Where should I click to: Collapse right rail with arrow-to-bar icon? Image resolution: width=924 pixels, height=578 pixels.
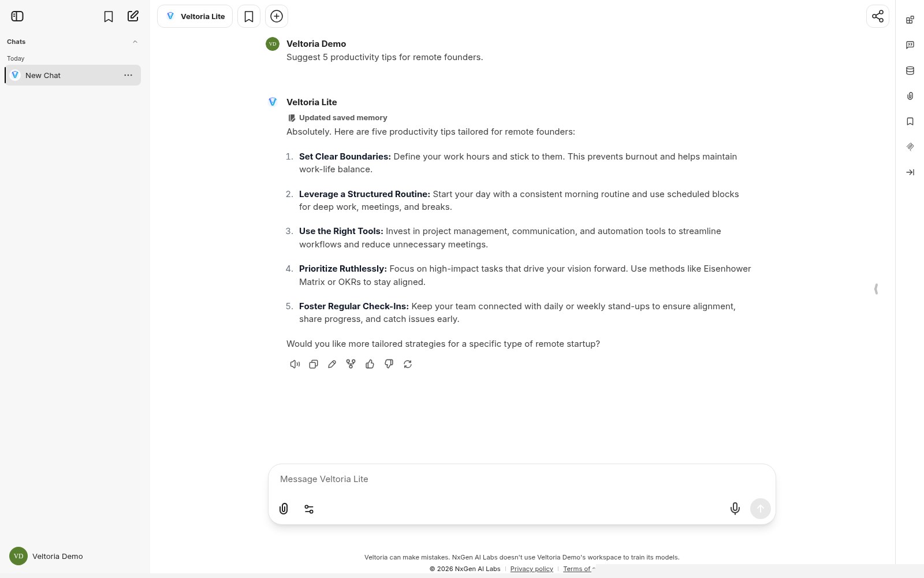click(x=910, y=172)
